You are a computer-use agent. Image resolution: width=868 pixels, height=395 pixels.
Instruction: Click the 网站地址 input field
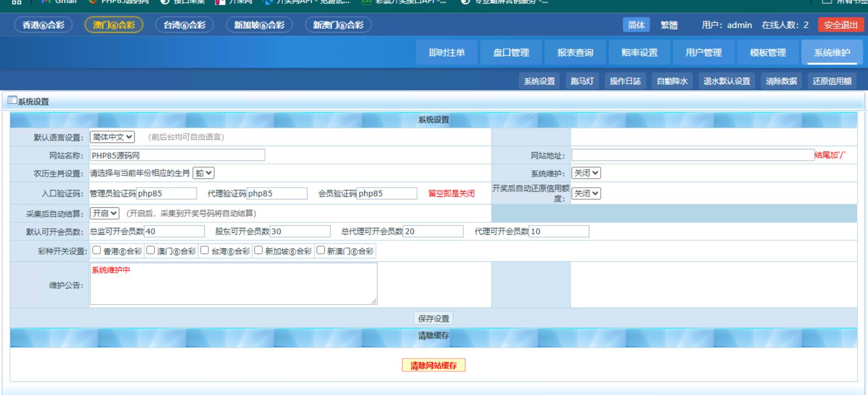tap(693, 155)
